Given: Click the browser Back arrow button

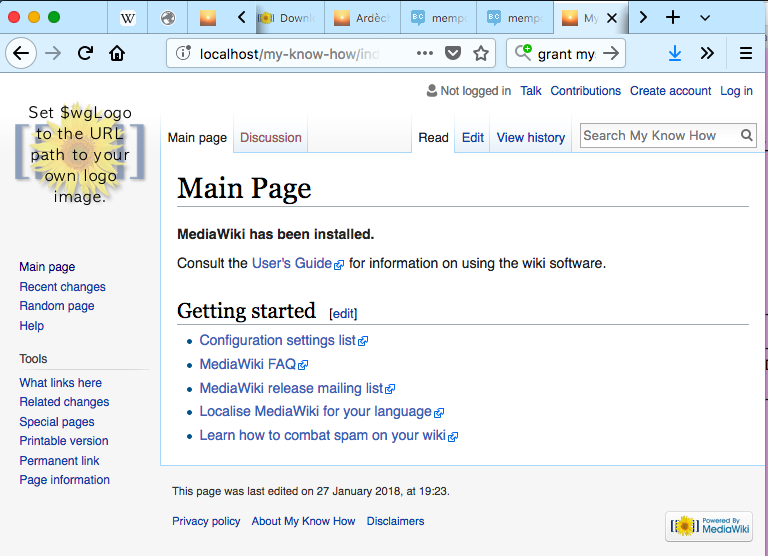Looking at the screenshot, I should (21, 53).
